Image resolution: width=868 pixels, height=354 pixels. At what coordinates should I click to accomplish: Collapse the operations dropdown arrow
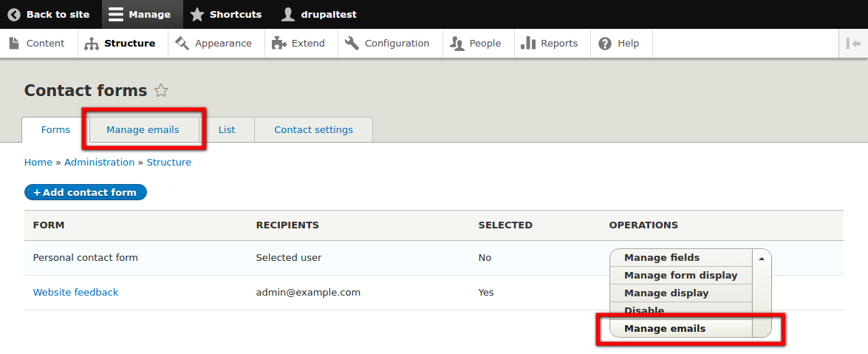point(762,258)
